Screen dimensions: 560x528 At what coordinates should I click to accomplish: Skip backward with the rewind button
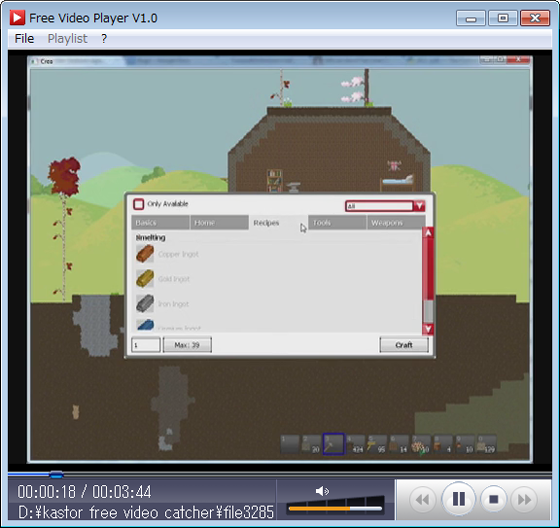(x=422, y=499)
